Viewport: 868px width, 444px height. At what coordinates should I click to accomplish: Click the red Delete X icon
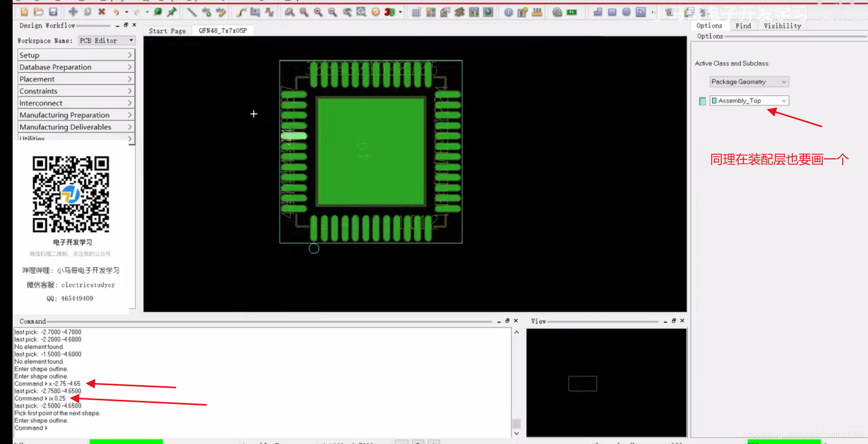point(102,12)
